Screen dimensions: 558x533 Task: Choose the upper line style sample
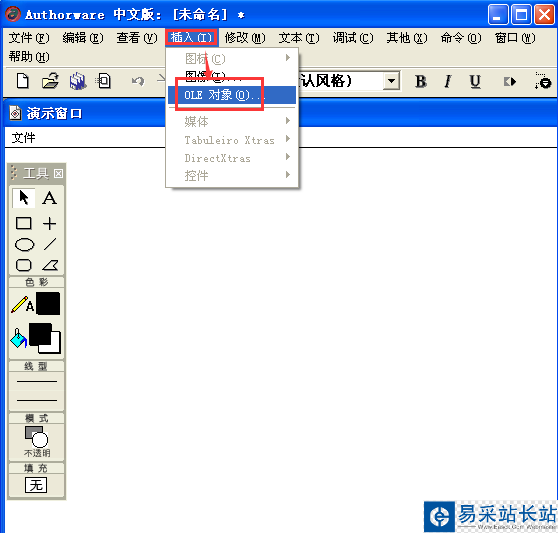coord(37,381)
